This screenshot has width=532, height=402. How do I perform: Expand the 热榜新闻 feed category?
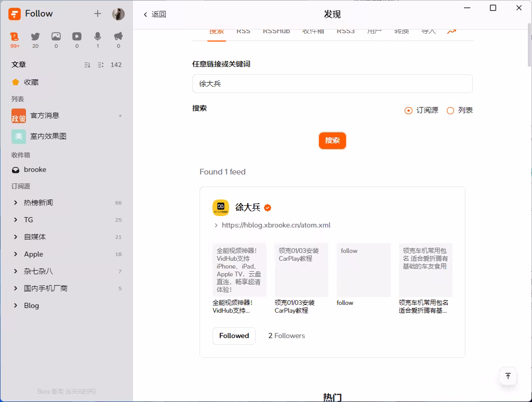pos(16,203)
